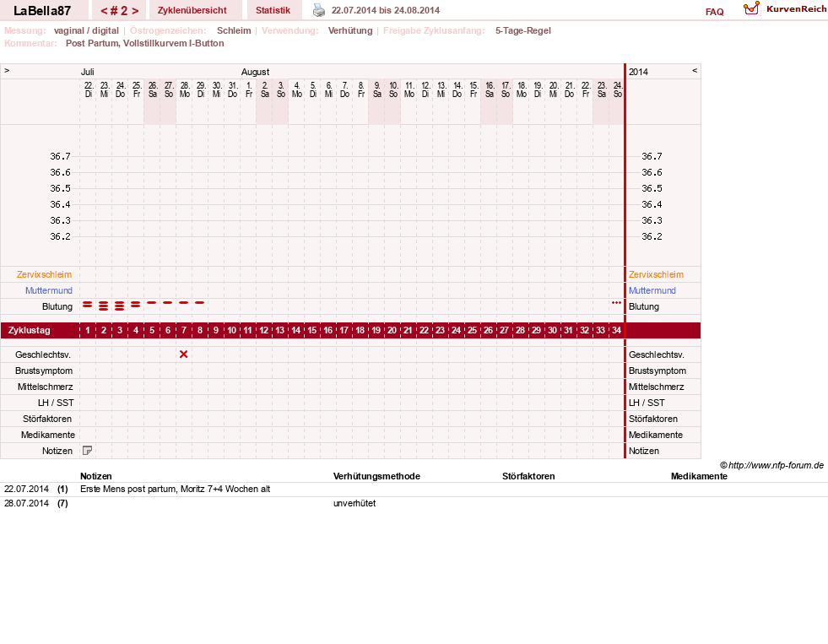Select cycle day 34 in Zyklustag bar

pos(616,330)
